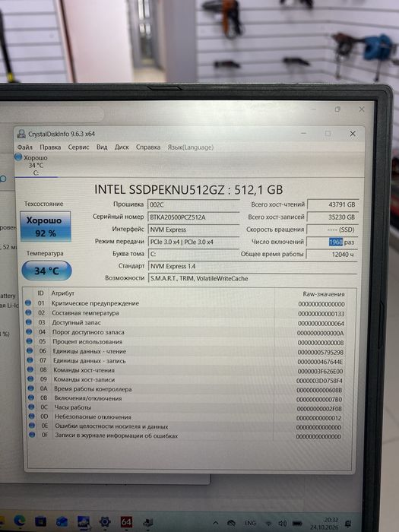
Task: Click status dot for Время работы контроллера
Action: [x=31, y=388]
